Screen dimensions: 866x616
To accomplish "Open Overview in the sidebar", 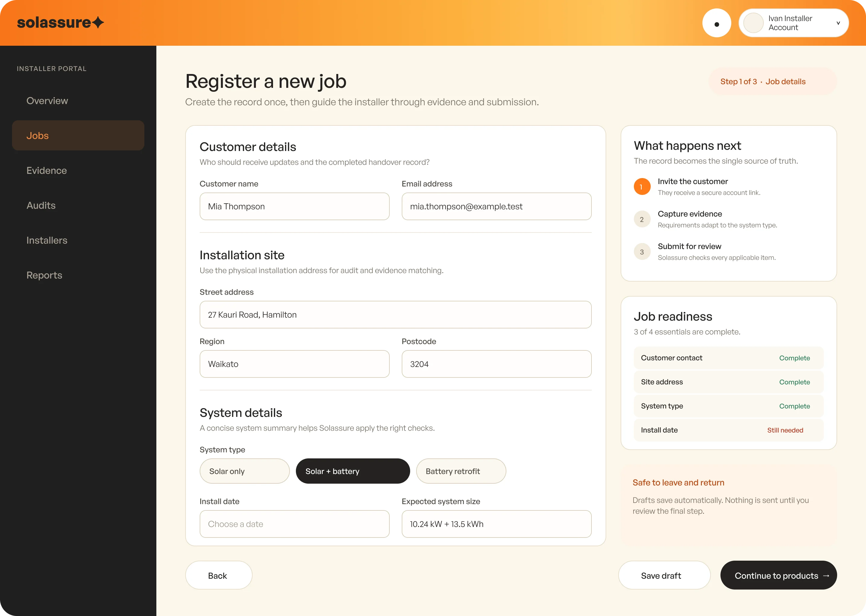I will [x=78, y=100].
